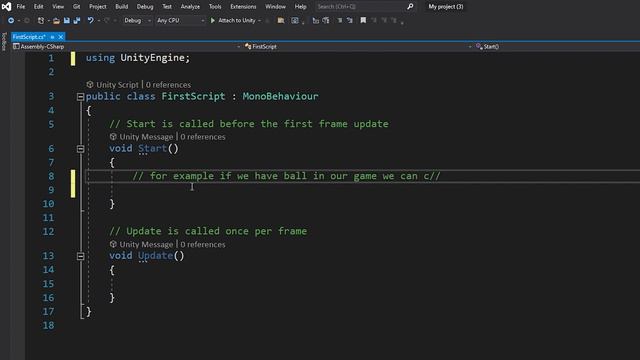Image resolution: width=640 pixels, height=360 pixels.
Task: Navigate backward with the back arrow icon
Action: 11,20
